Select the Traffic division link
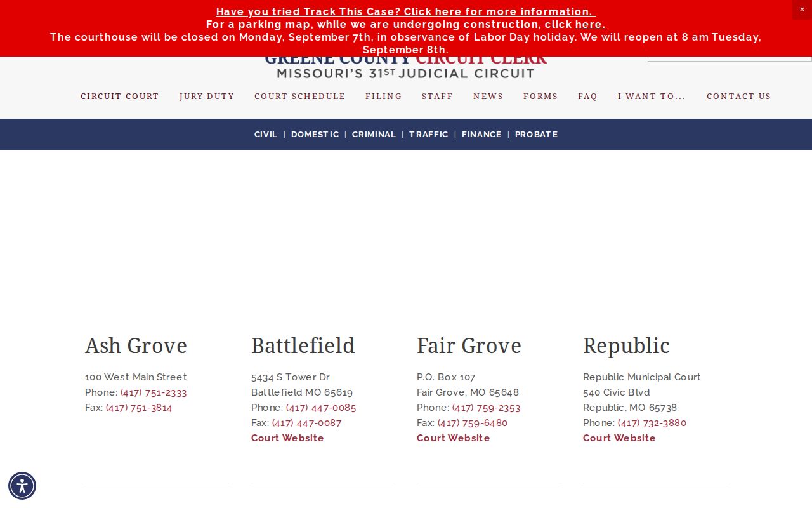This screenshot has height=508, width=812. pos(429,135)
